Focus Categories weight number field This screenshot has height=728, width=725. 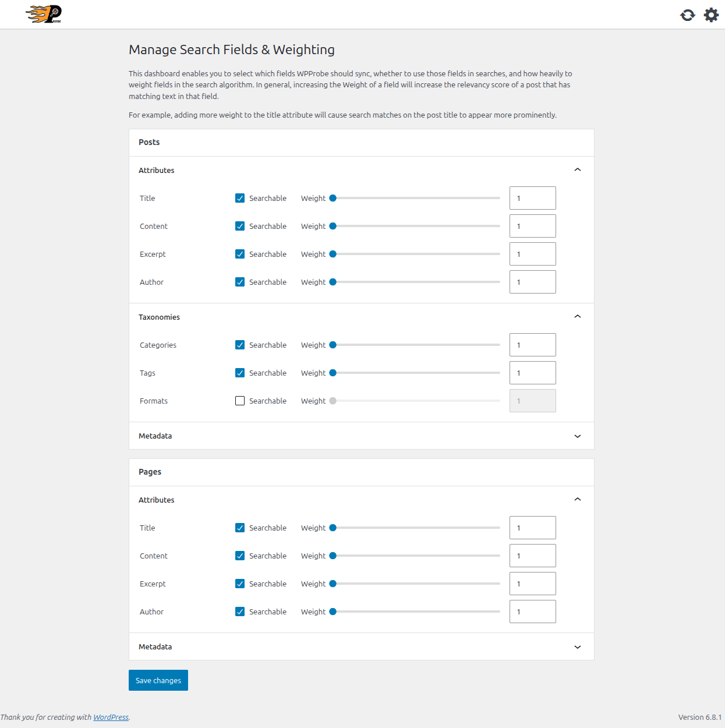click(x=533, y=345)
